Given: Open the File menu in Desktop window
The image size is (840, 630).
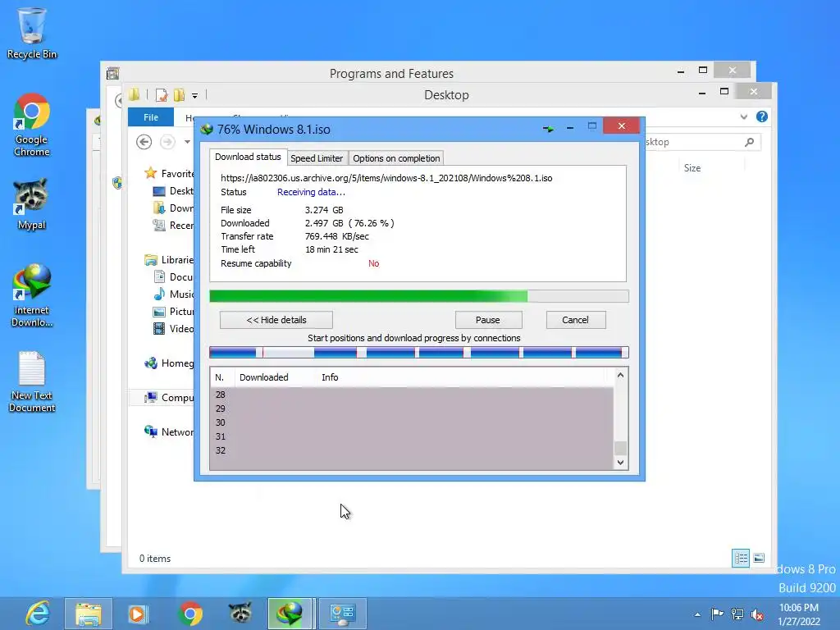Looking at the screenshot, I should [x=151, y=116].
